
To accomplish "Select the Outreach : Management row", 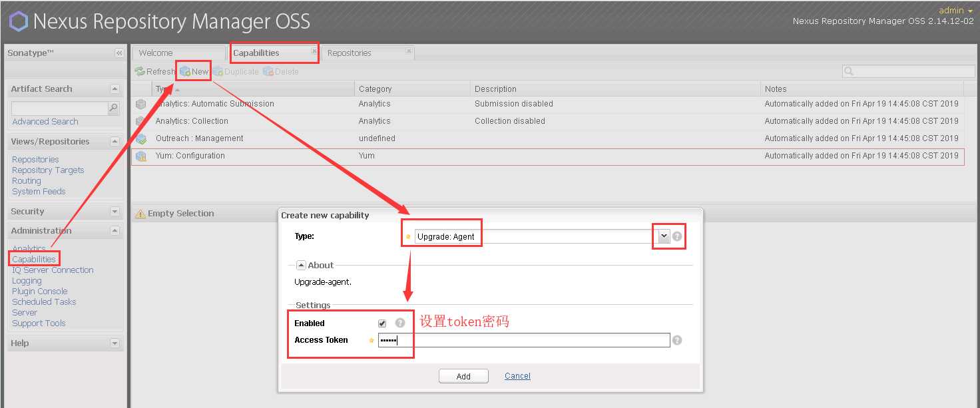I will (547, 138).
